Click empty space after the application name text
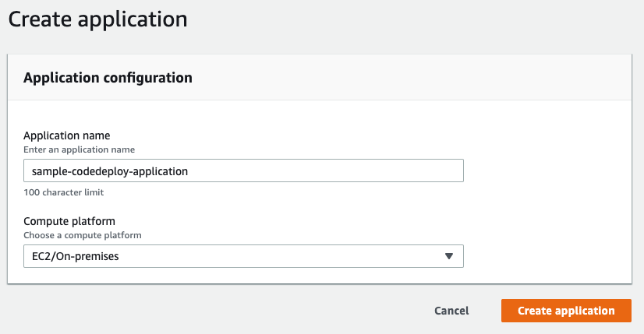Screen dimensions: 644x334 point(327,171)
